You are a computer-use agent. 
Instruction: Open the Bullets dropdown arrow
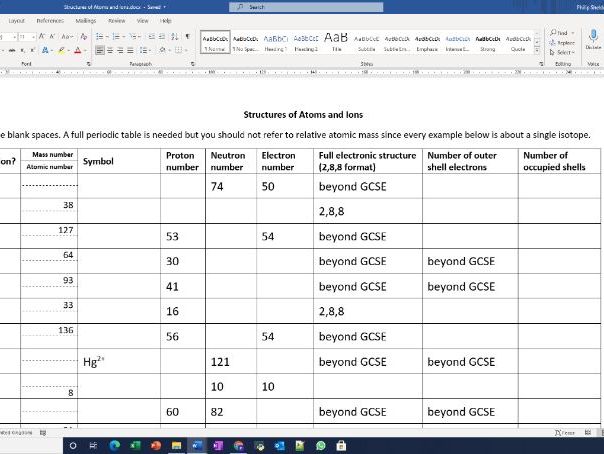click(x=106, y=37)
